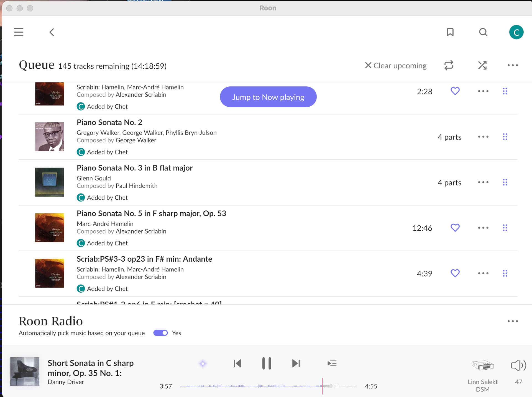Open the artist Danny Driver in player bar
This screenshot has height=397, width=532.
click(66, 382)
